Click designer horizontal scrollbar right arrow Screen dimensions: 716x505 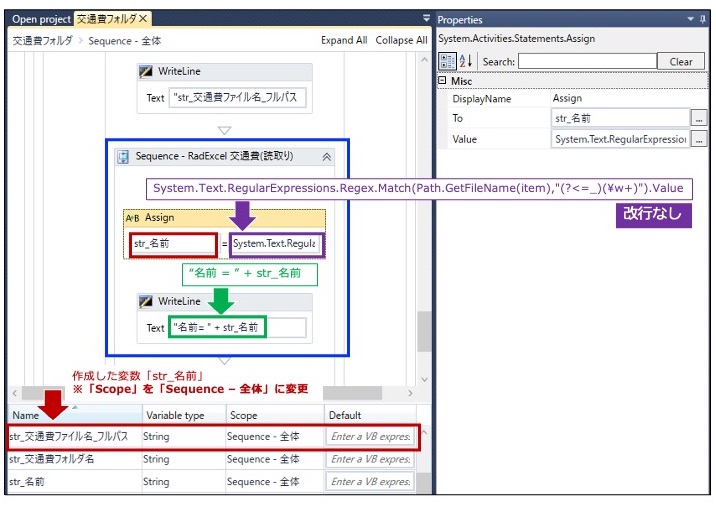point(410,393)
